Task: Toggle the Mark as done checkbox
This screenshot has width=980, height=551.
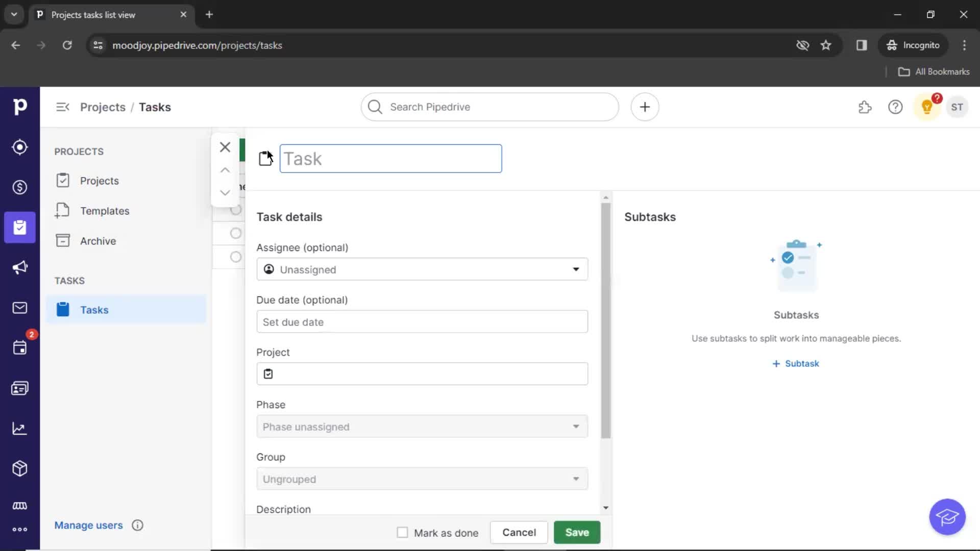Action: click(x=401, y=532)
